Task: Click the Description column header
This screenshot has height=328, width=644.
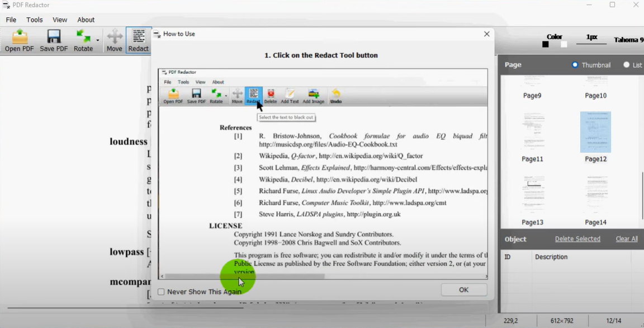Action: pos(551,257)
